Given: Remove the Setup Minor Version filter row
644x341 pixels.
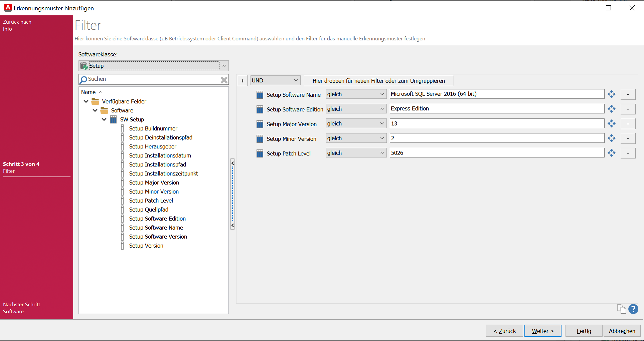Looking at the screenshot, I should point(628,138).
